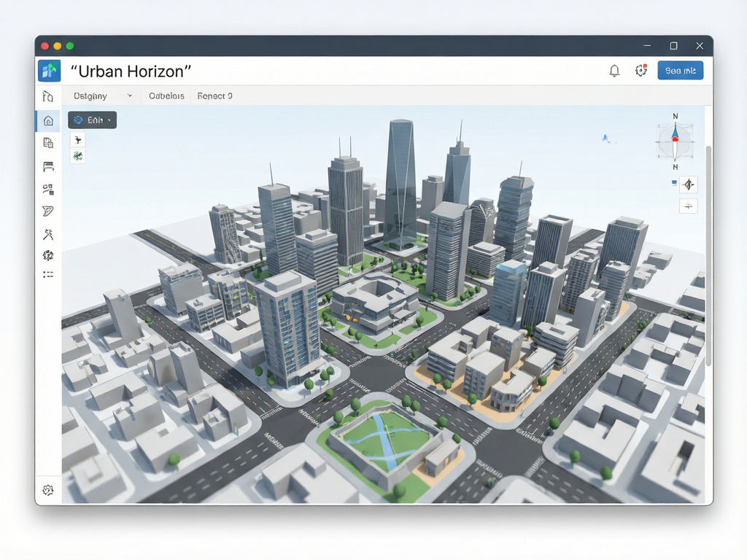Switch to the 'Renect 9' tab
The height and width of the screenshot is (560, 747).
click(215, 96)
